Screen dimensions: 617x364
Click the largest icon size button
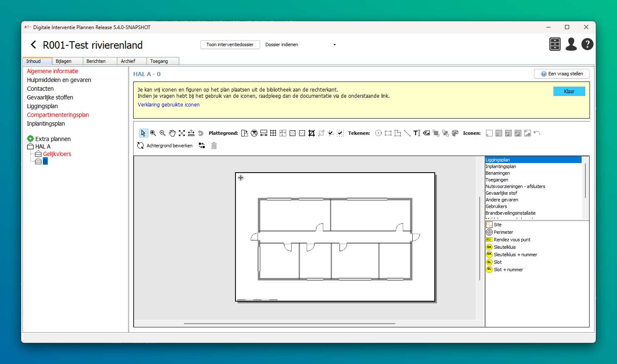click(x=528, y=133)
